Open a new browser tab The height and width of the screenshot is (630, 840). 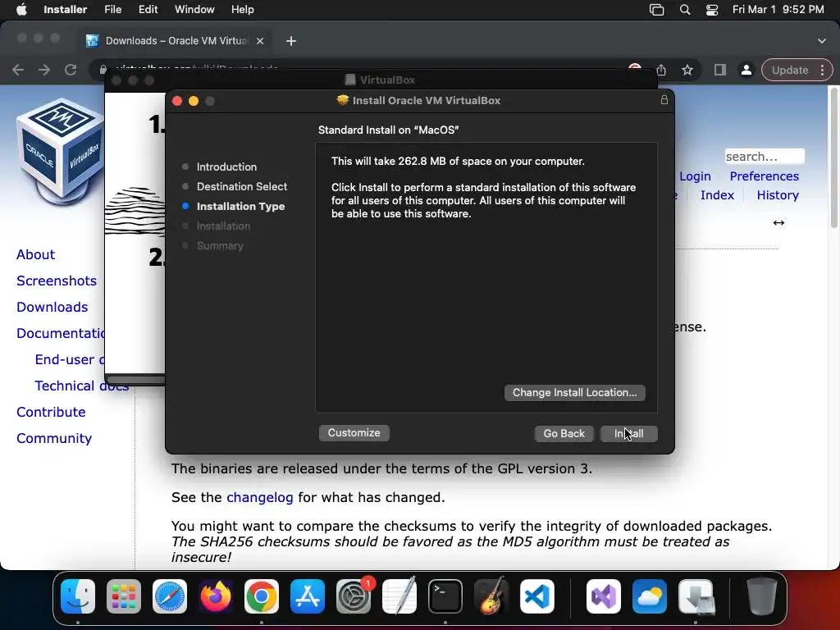(x=291, y=41)
